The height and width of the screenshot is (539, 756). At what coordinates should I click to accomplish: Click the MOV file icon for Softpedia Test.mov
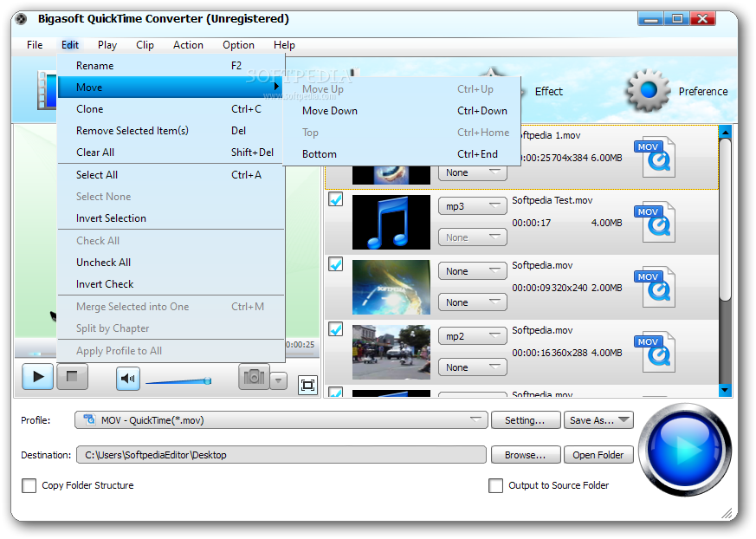pyautogui.click(x=655, y=222)
